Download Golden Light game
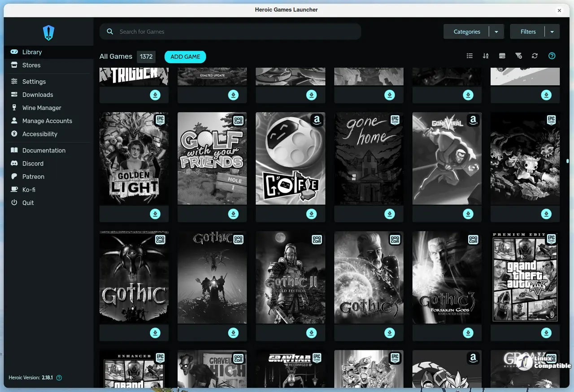This screenshot has width=574, height=392. tap(155, 214)
